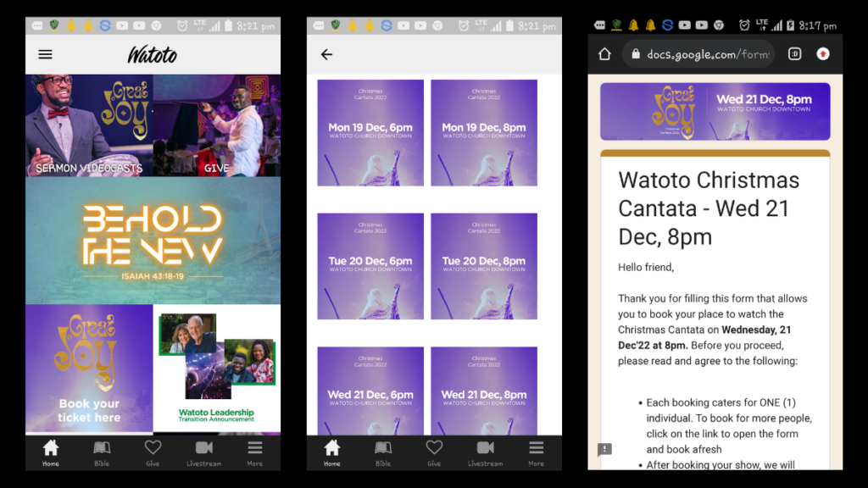Select Livestream tab in left screen nav bar
Viewport: 868px width, 488px height.
click(203, 453)
